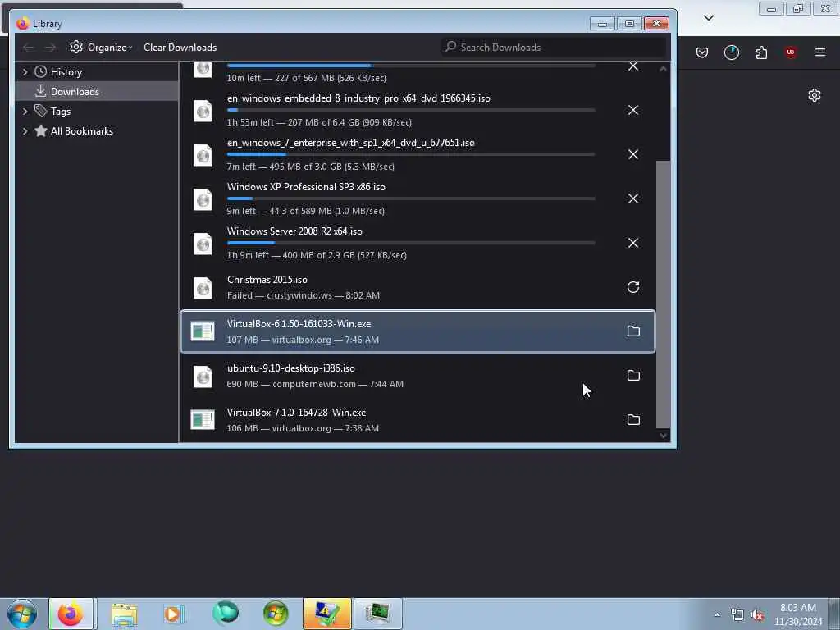
Task: Open new tab page settings gear
Action: (815, 95)
